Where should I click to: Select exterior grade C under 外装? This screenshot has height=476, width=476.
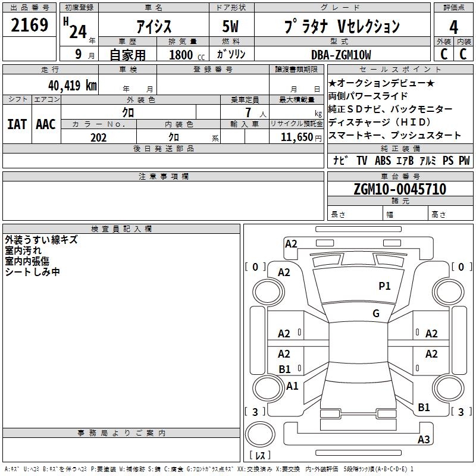[x=443, y=54]
